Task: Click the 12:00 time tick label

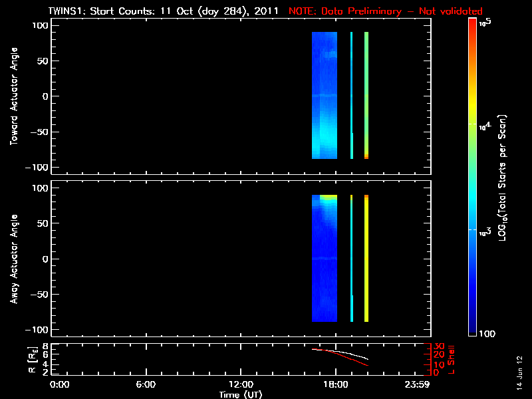Action: [240, 384]
